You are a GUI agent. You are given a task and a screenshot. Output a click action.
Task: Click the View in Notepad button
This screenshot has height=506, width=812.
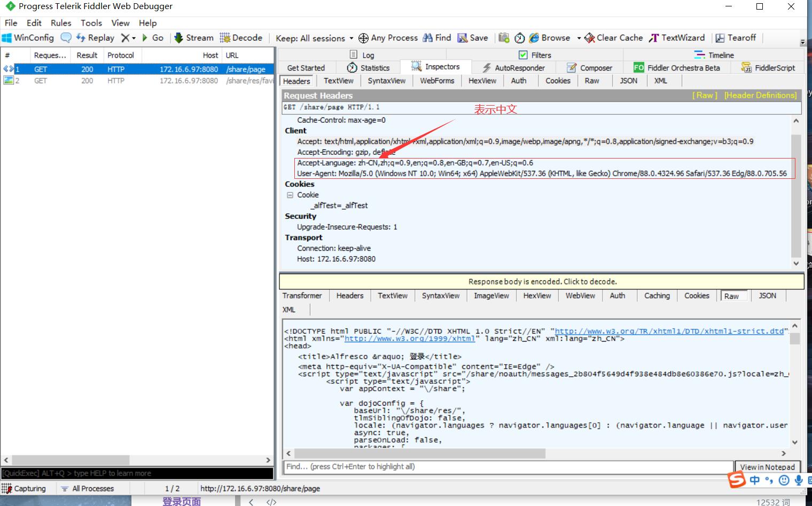pos(767,467)
